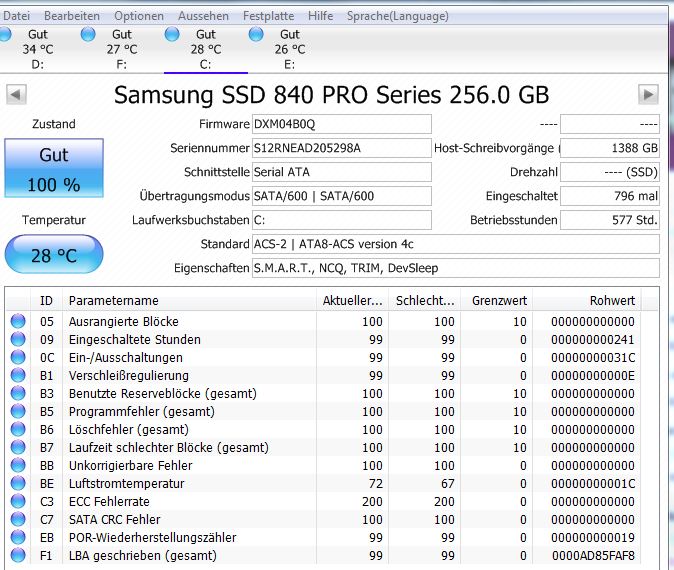
Task: Click the Aktueller... column header
Action: [352, 300]
